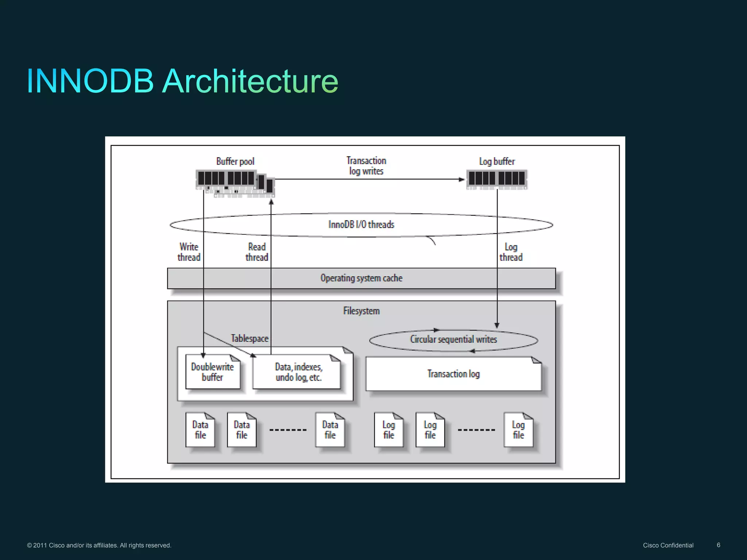This screenshot has height=560, width=747.
Task: Select the Doublewrite buffer document icon
Action: coord(213,372)
